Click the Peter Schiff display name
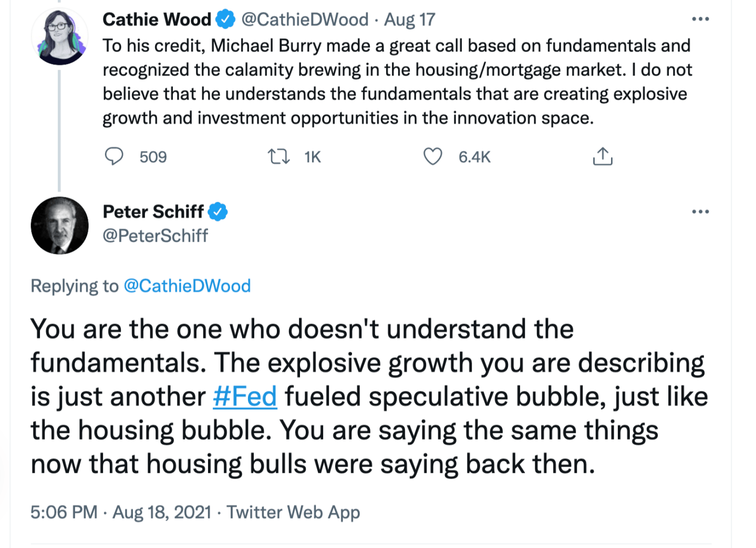 [x=153, y=212]
